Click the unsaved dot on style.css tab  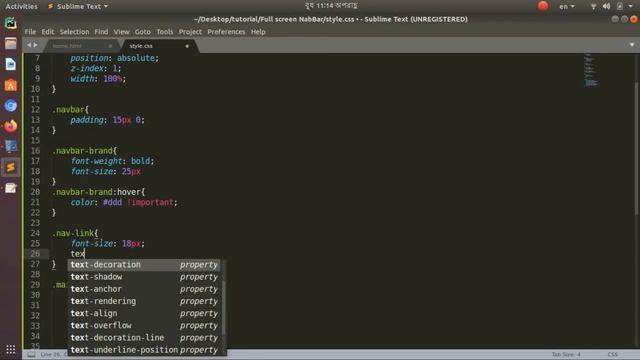(187, 46)
